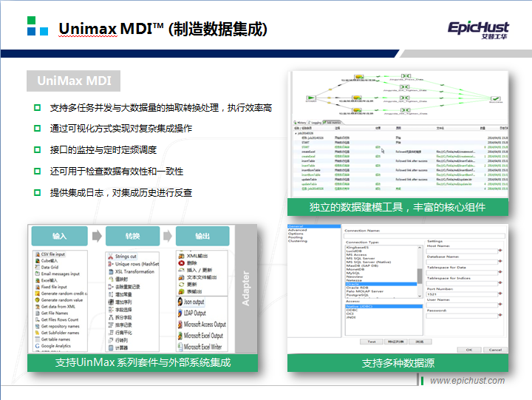The width and height of the screenshot is (532, 400).
Task: Select JNDI in Access list
Action: point(351,317)
